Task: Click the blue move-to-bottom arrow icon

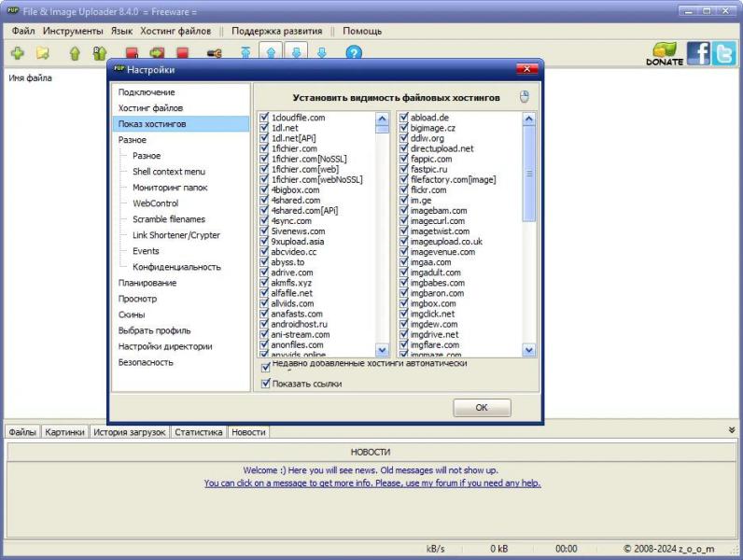Action: click(322, 52)
